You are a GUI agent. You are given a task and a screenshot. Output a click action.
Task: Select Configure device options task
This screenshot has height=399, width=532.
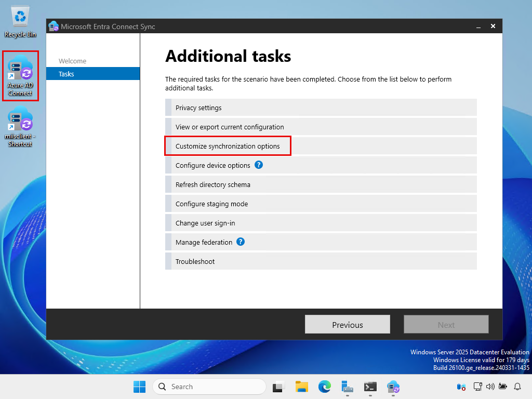(x=321, y=165)
